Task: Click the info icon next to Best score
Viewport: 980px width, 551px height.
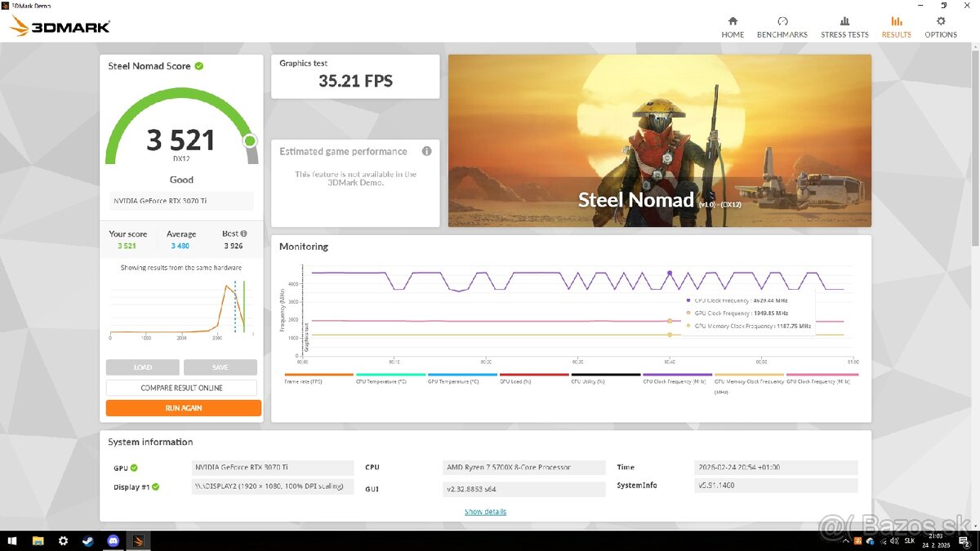Action: coord(242,233)
